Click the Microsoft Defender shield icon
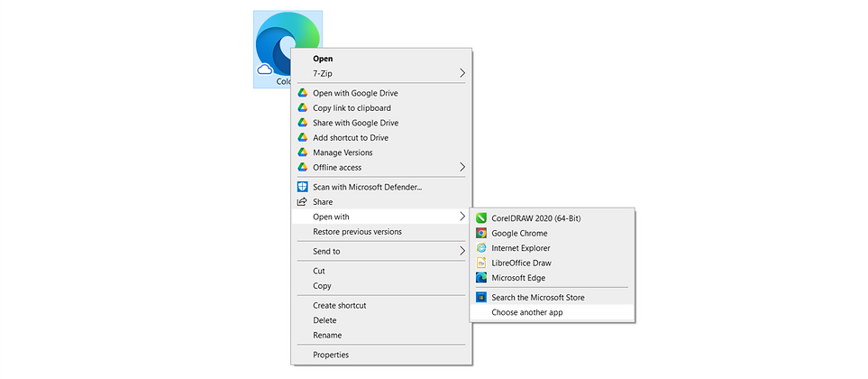 302,187
